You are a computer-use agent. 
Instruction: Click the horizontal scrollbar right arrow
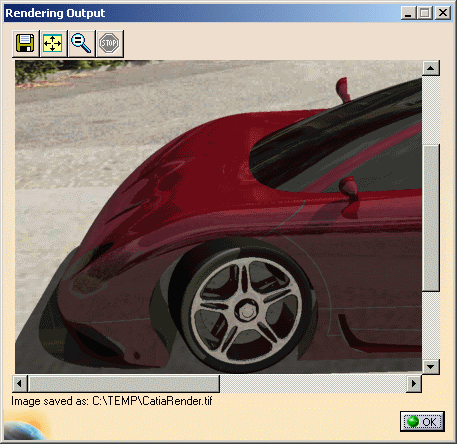pos(414,384)
